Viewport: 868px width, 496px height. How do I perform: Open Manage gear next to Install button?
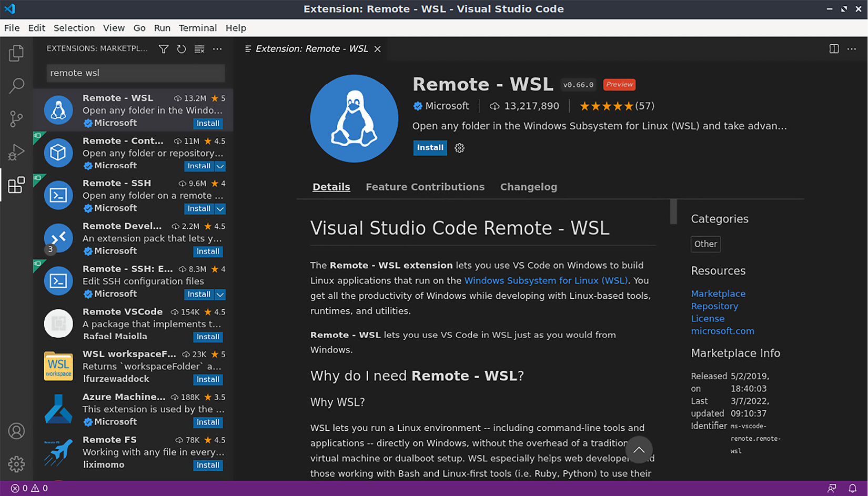pyautogui.click(x=459, y=148)
